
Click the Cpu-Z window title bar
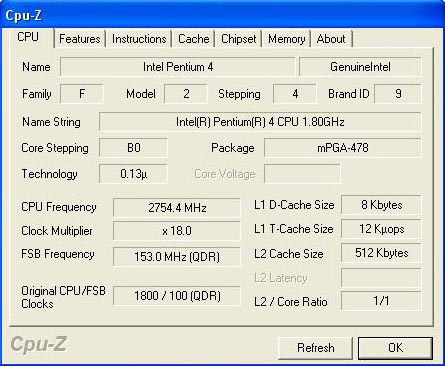point(222,15)
